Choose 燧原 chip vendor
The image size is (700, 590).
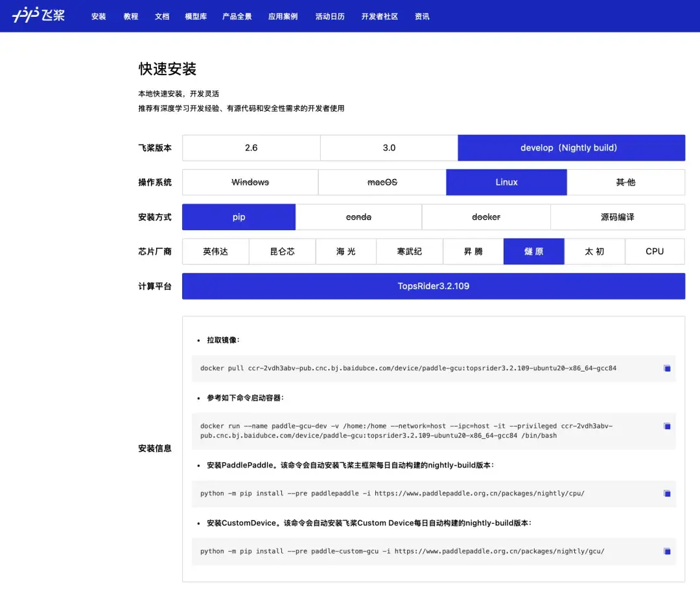(534, 252)
